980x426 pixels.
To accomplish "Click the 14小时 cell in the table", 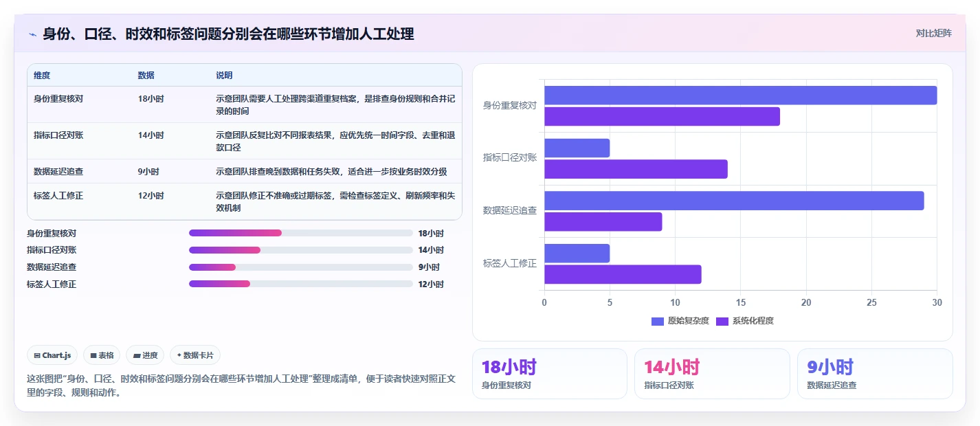I will point(151,135).
